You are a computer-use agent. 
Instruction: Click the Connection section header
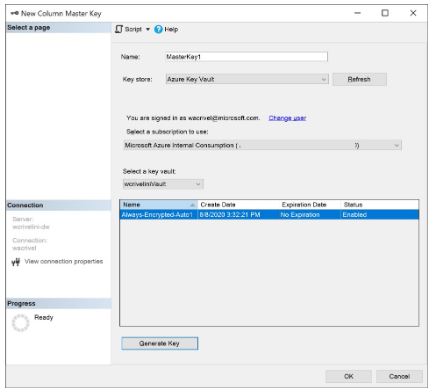[x=58, y=205]
